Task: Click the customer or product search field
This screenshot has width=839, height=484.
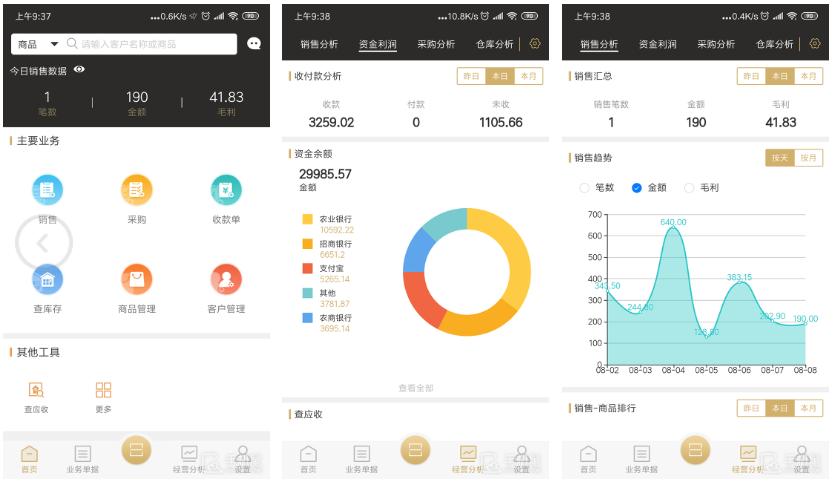Action: [x=150, y=44]
